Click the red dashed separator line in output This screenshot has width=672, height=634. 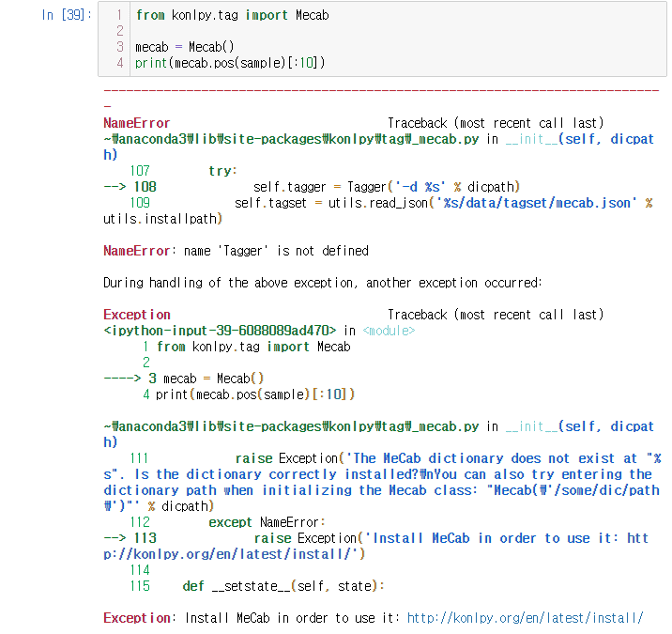click(380, 91)
